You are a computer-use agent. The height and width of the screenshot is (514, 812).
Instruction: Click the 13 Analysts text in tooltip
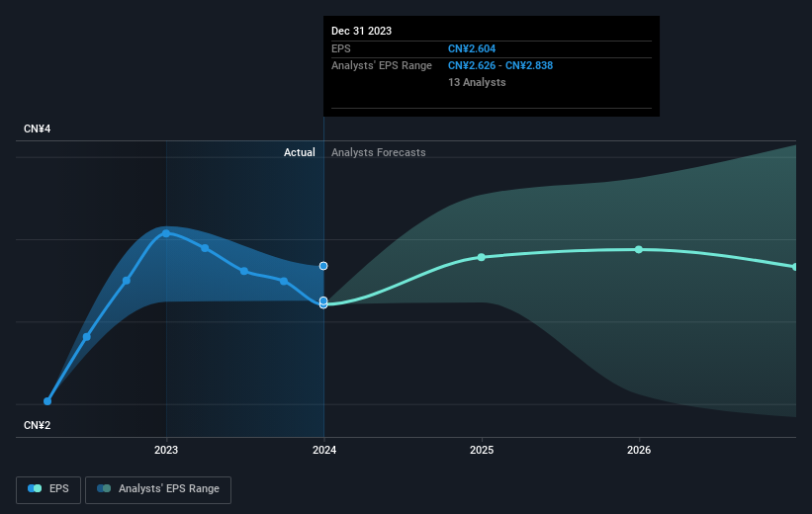pos(477,82)
